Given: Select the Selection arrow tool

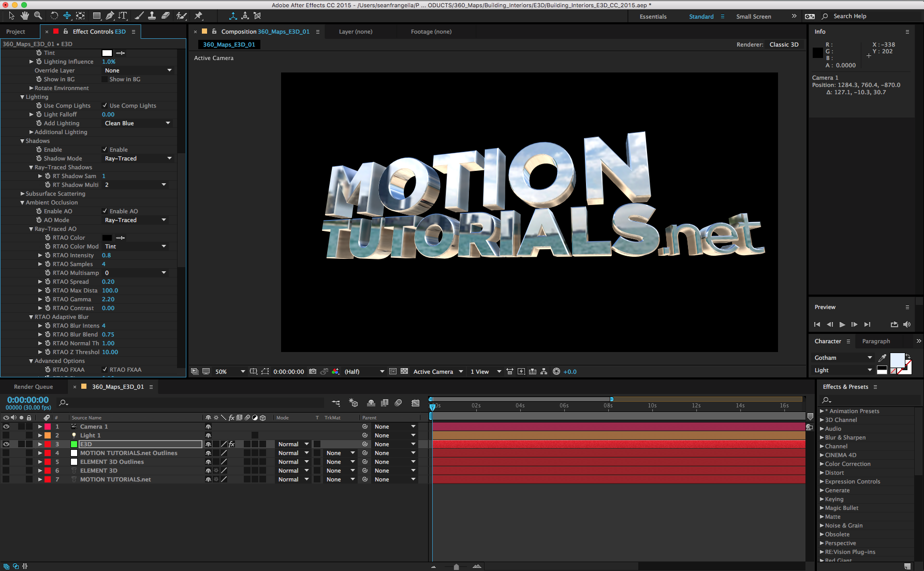Looking at the screenshot, I should 11,16.
